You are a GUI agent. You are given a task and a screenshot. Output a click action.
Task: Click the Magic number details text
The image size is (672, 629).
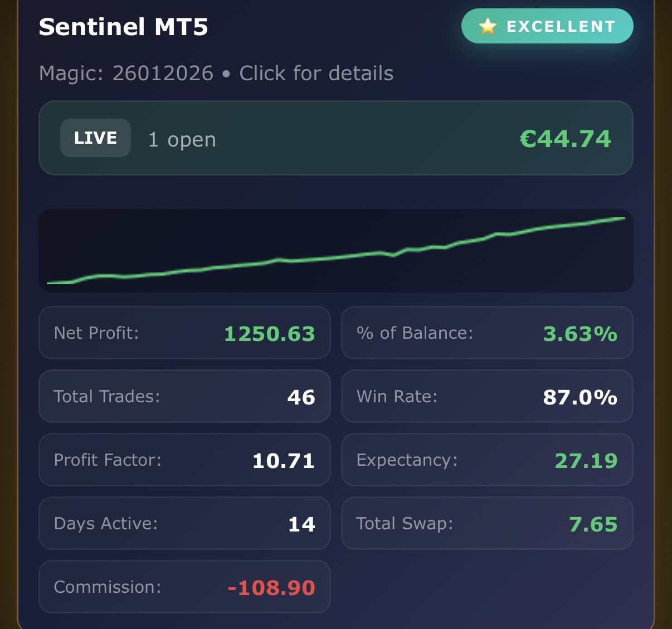216,74
